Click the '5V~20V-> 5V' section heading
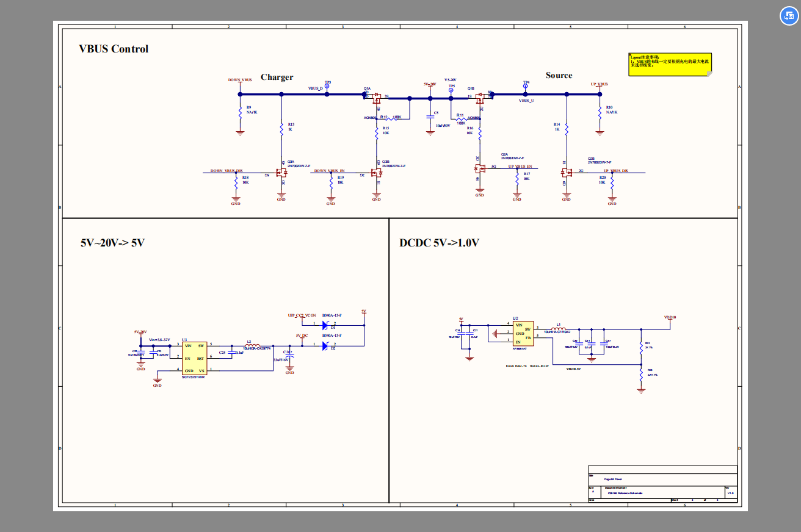 112,243
